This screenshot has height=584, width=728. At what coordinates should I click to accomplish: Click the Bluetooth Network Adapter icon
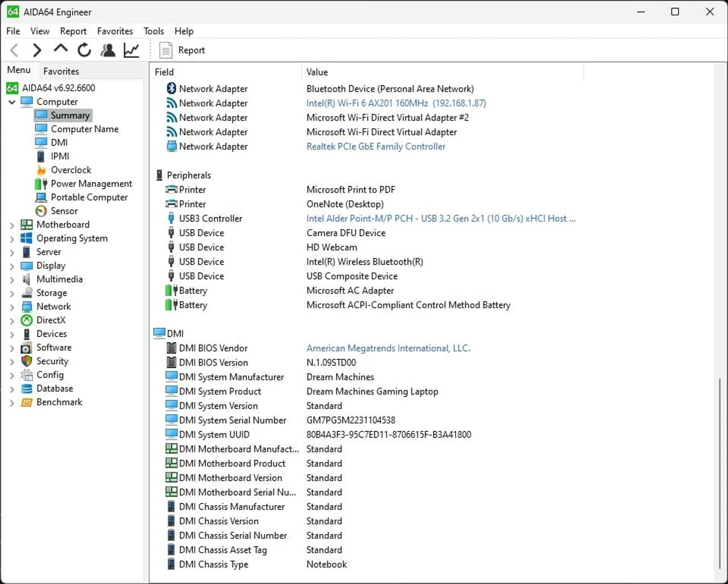click(x=171, y=88)
